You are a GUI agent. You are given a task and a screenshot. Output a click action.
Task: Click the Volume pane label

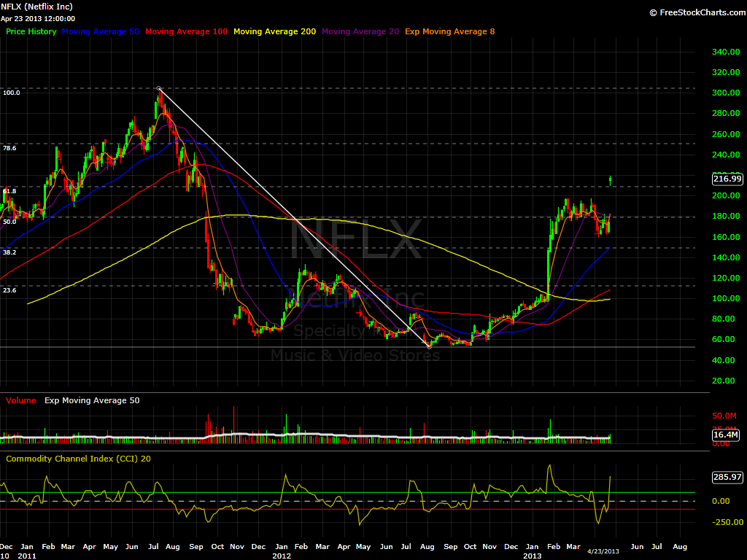coord(20,400)
